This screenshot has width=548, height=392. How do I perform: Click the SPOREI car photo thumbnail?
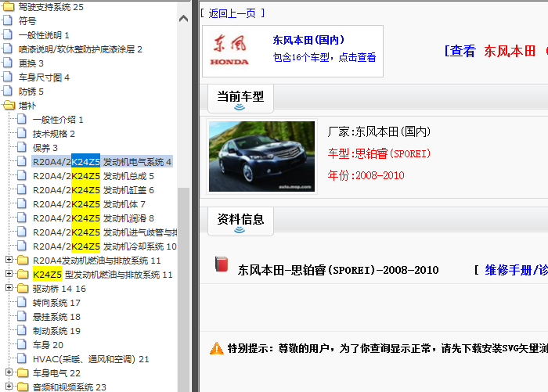[x=261, y=156]
